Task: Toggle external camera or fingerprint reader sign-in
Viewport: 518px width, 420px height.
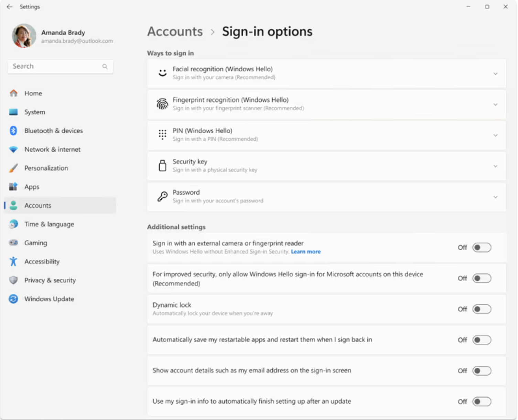Action: click(x=482, y=247)
